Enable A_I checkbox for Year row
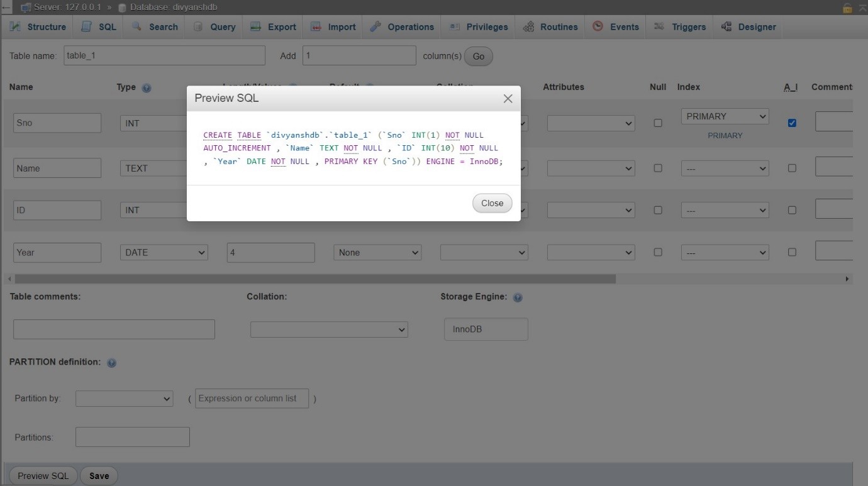The height and width of the screenshot is (486, 868). [792, 253]
